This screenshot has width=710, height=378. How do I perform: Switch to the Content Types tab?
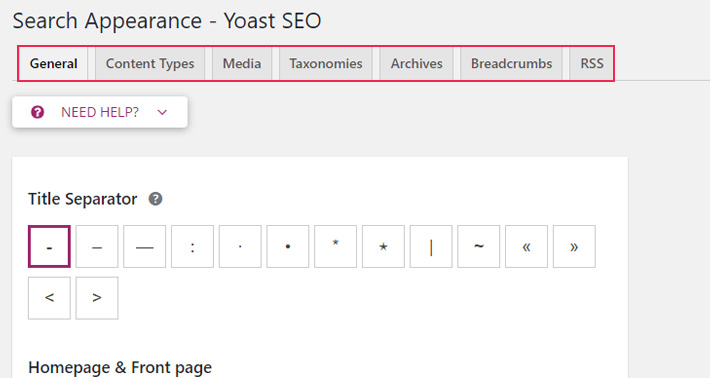(x=150, y=64)
